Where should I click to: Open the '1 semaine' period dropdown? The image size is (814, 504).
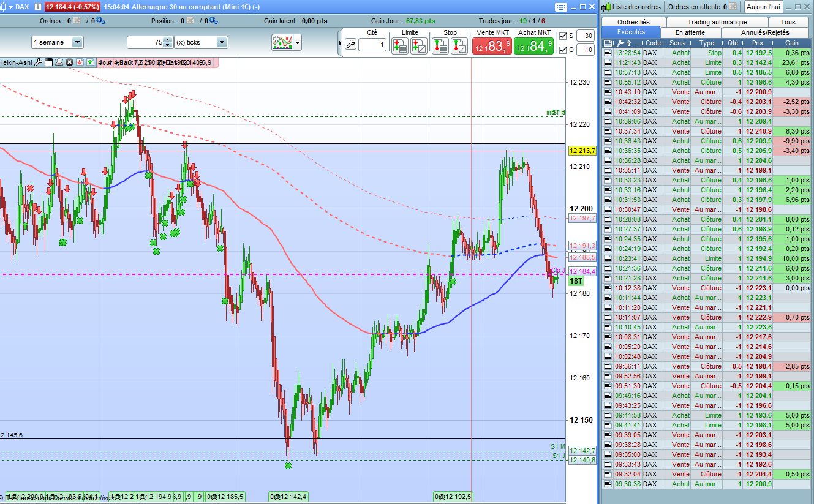click(58, 42)
